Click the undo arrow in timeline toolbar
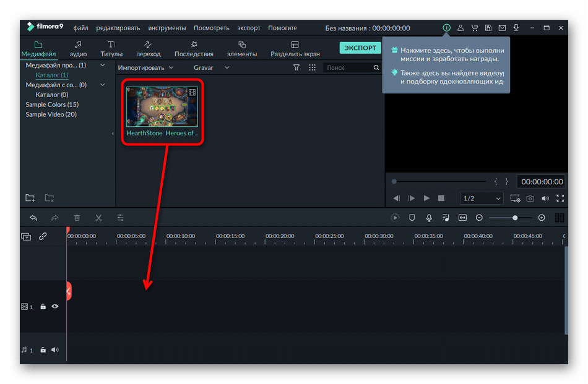This screenshot has height=384, width=588. coord(33,218)
